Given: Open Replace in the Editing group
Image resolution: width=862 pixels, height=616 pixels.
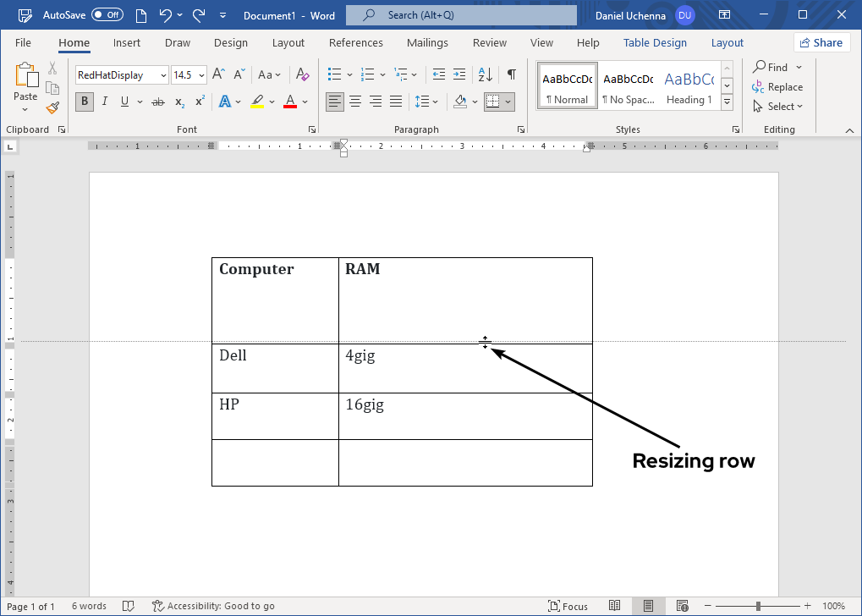Looking at the screenshot, I should (777, 86).
